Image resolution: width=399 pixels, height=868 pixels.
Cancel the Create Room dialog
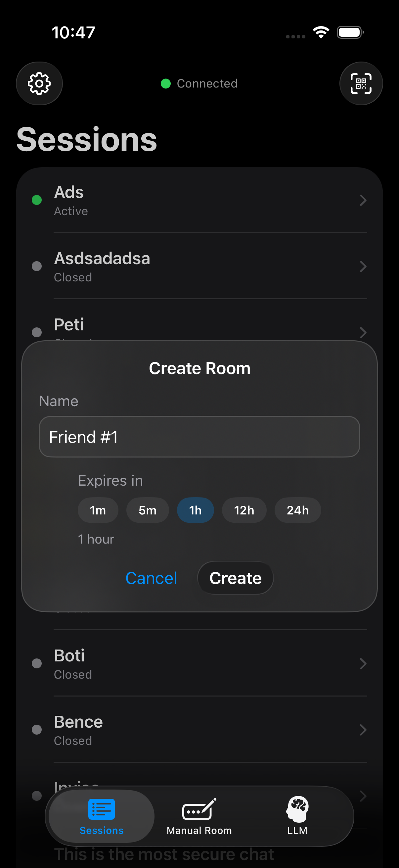(x=151, y=578)
